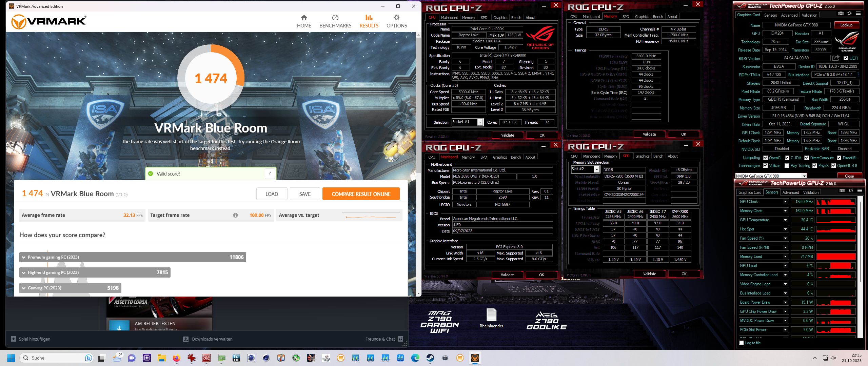Viewport: 868px width, 366px height.
Task: Open the Rheinlaender desktop file
Action: click(491, 319)
